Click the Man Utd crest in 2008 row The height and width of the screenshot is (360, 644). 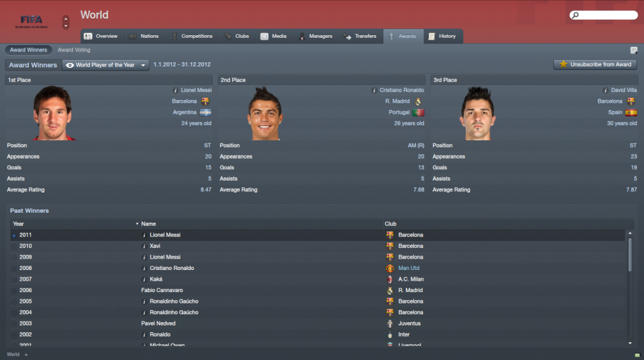(x=390, y=269)
